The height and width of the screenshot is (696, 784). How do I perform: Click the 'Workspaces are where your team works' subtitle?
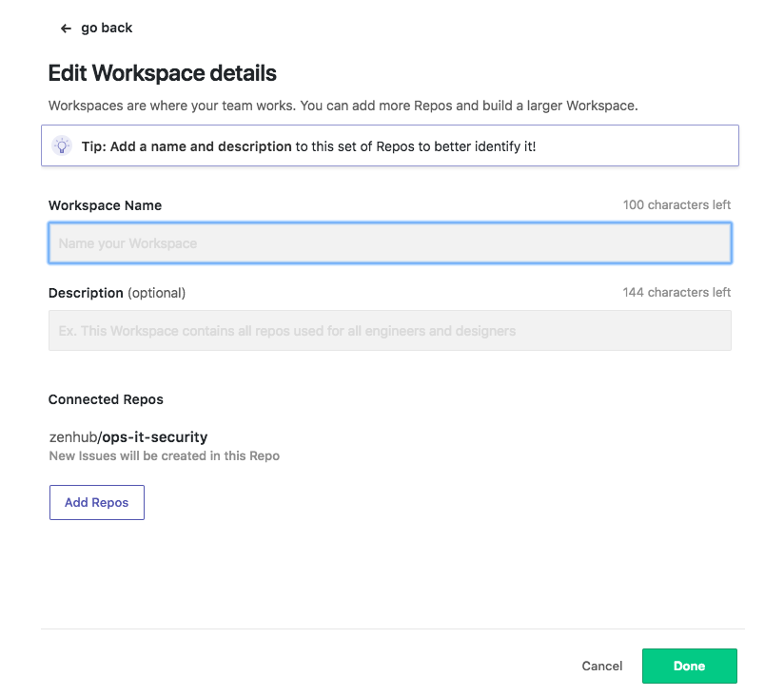click(x=343, y=106)
